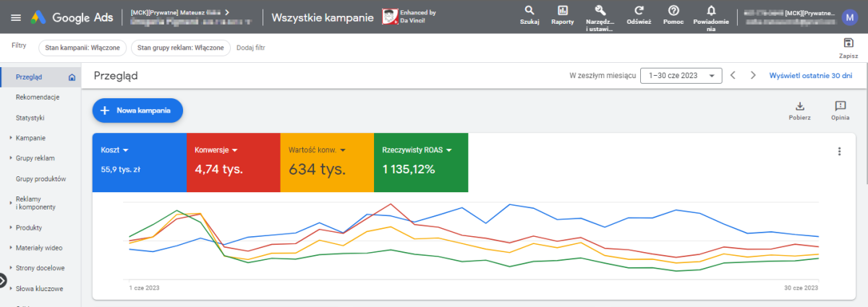Download the overview via Pobierz icon
Screen dimensions: 868x307
[799, 106]
